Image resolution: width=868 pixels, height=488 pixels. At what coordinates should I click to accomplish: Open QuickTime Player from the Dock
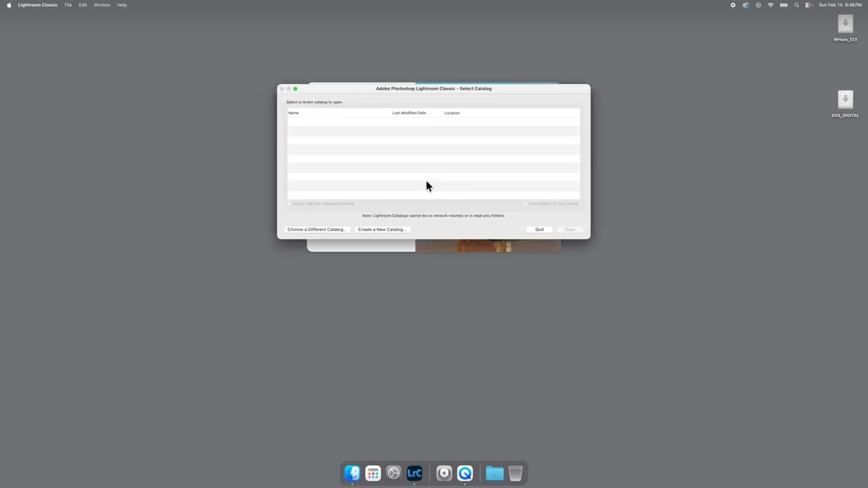click(465, 473)
